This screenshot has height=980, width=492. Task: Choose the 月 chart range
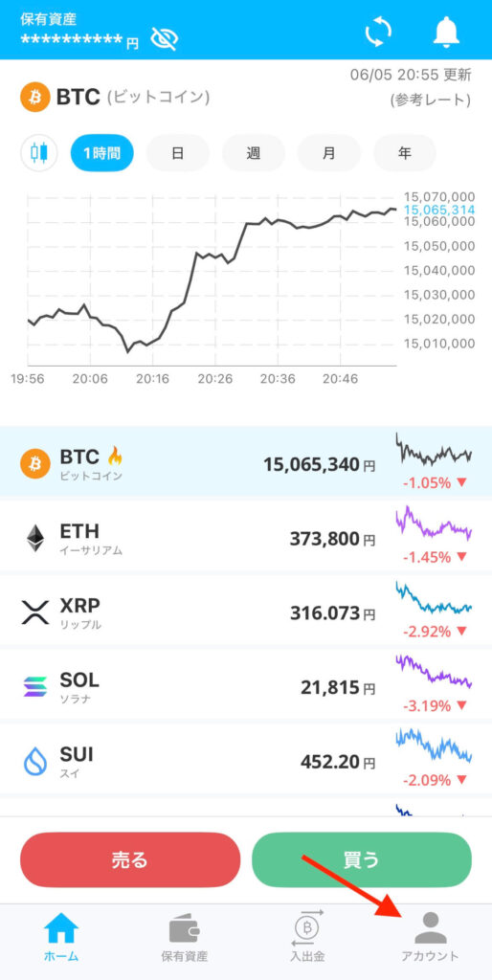329,153
